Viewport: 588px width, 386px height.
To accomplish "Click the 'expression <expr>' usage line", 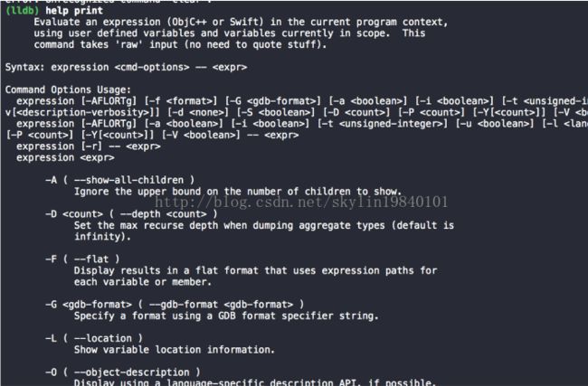I will tap(65, 158).
